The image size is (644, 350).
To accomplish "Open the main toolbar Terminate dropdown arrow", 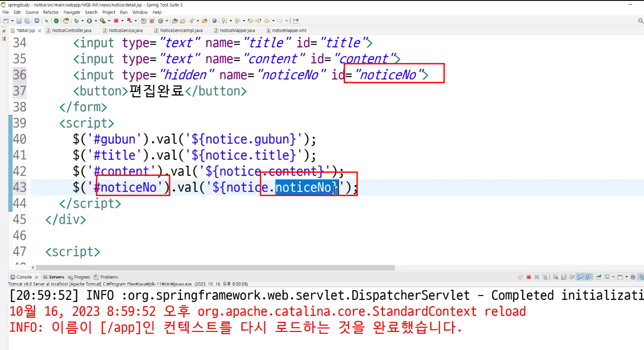I will pos(122,21).
